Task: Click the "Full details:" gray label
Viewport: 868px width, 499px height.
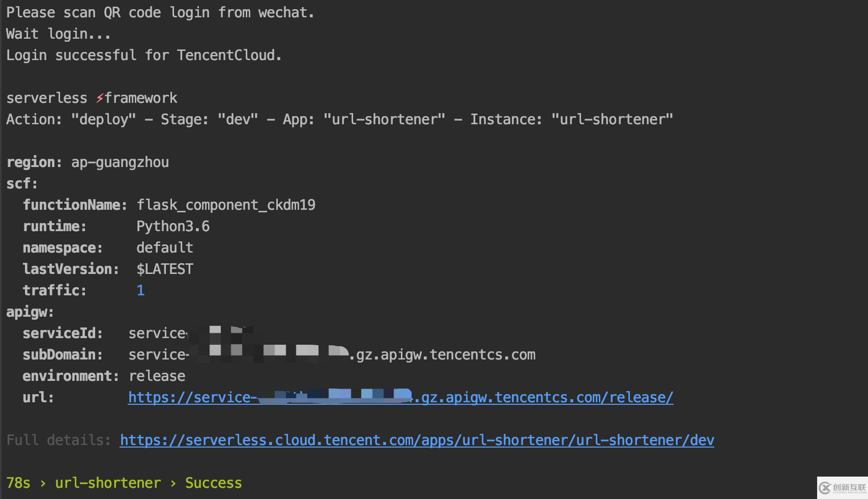Action: [59, 440]
